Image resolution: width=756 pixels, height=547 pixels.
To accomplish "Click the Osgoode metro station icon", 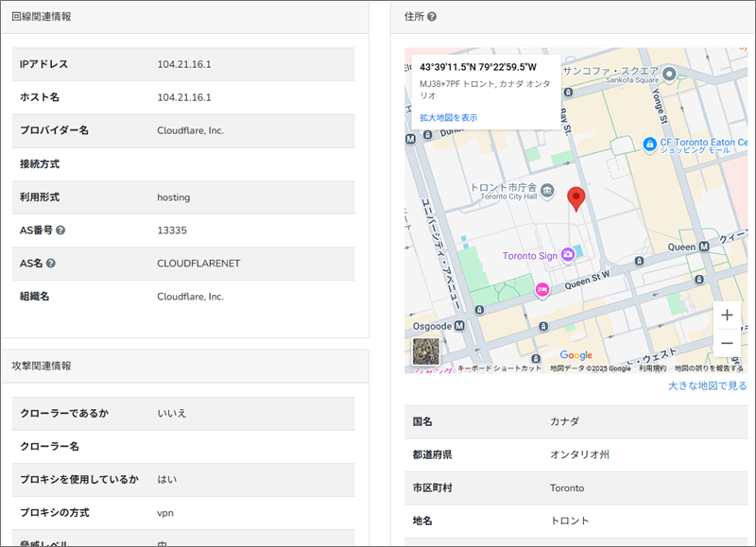I will [459, 326].
